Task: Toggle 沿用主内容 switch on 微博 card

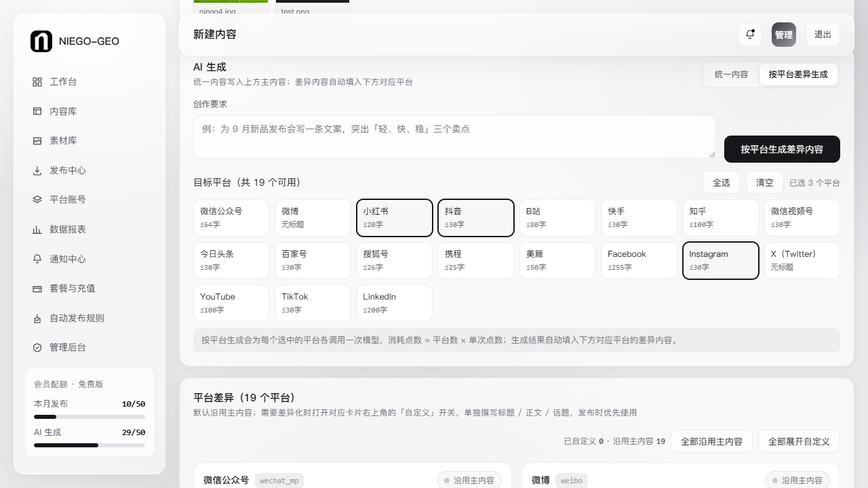Action: 797,481
